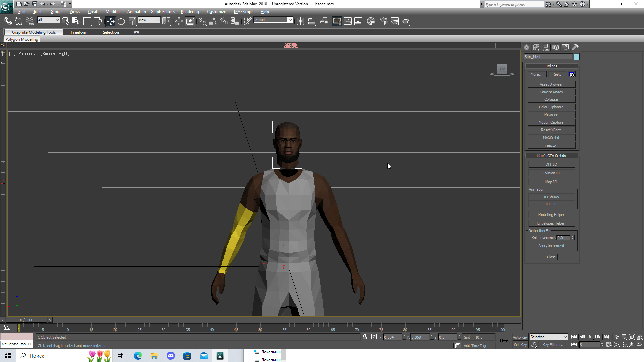Expand the 'emmet' named selection set dropdown
The width and height of the screenshot is (644, 362).
coord(290,20)
